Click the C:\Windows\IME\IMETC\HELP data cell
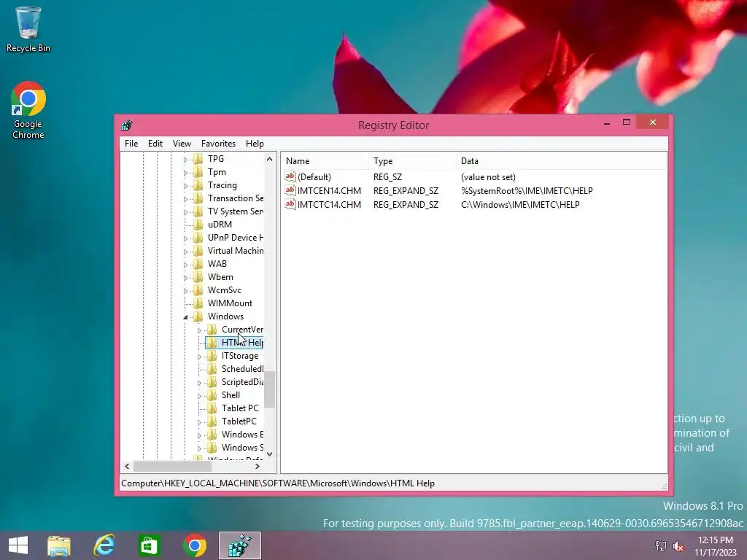This screenshot has width=747, height=560. click(x=520, y=204)
